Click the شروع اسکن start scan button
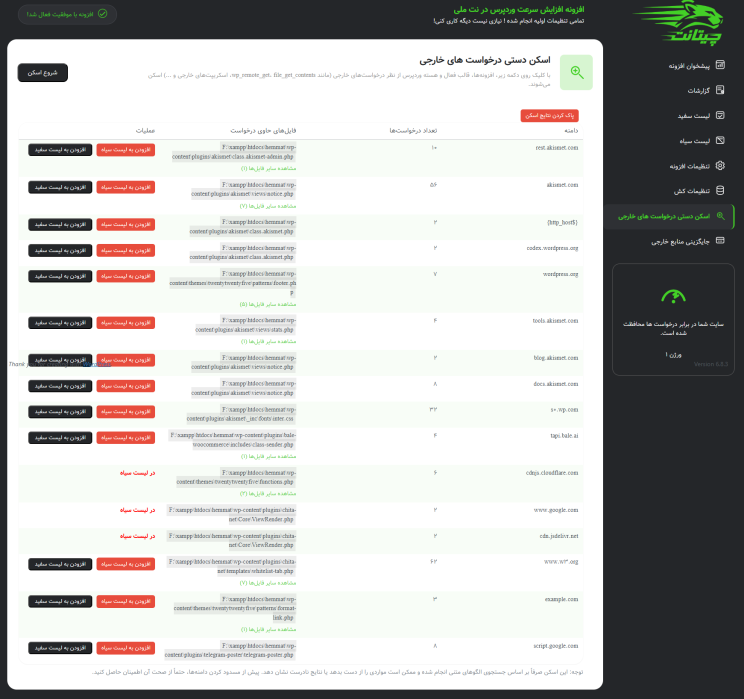The image size is (744, 699). click(43, 73)
